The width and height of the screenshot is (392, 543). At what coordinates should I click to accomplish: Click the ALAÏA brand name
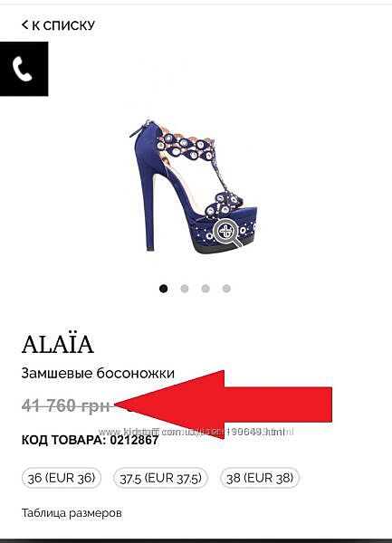coord(58,344)
